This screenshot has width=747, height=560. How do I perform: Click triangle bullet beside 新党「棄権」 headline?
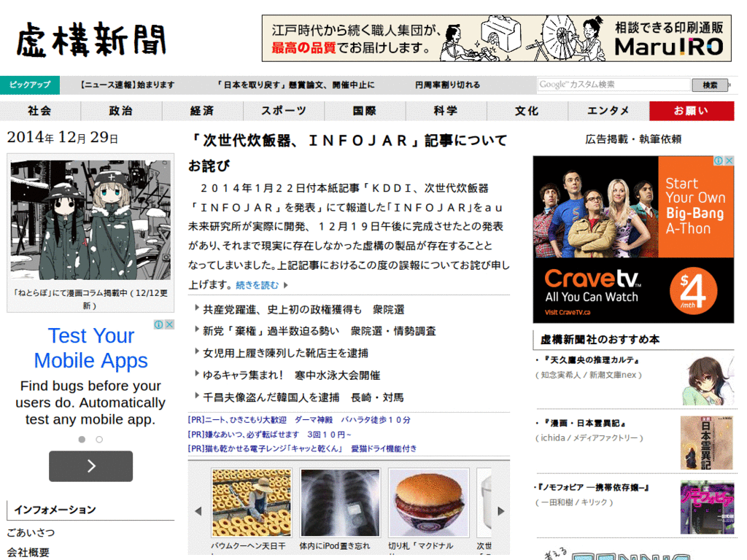(x=197, y=330)
